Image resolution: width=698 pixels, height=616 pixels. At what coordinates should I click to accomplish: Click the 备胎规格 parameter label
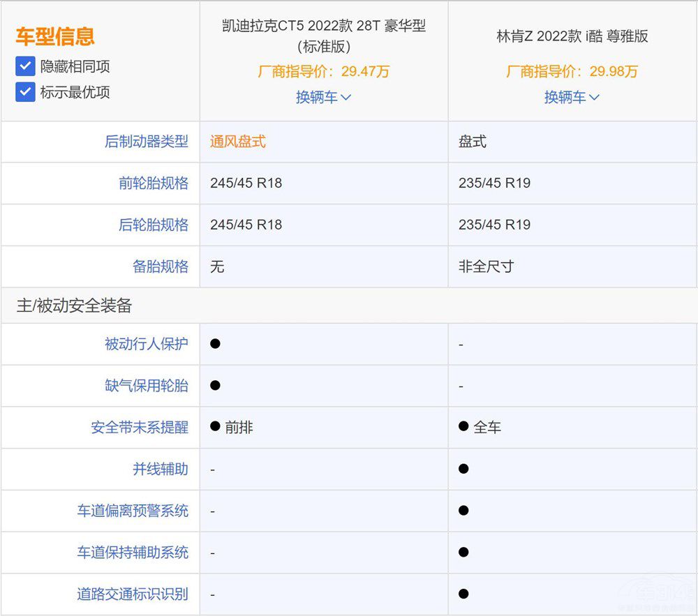click(x=161, y=266)
